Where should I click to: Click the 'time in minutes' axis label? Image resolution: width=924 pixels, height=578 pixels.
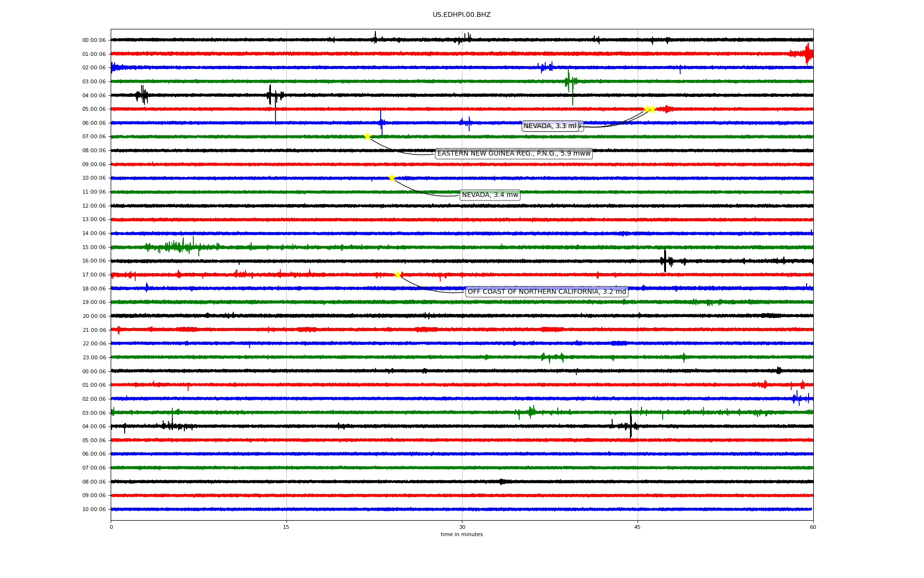[462, 534]
